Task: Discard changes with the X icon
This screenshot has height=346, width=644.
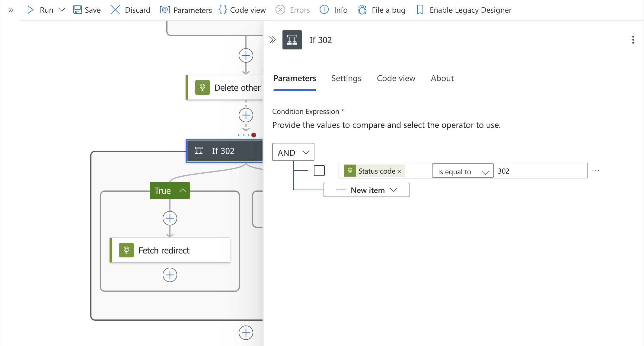Action: (x=115, y=10)
